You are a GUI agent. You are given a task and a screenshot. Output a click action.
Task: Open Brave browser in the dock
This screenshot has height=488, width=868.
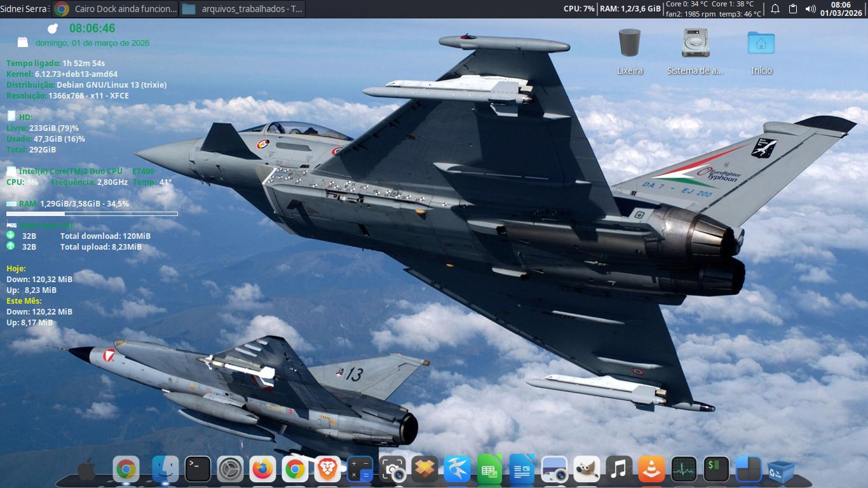(x=327, y=470)
